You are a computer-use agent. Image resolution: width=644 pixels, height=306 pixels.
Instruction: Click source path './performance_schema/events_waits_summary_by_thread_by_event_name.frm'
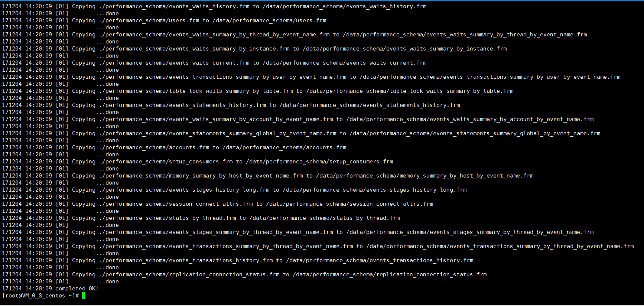pyautogui.click(x=214, y=35)
